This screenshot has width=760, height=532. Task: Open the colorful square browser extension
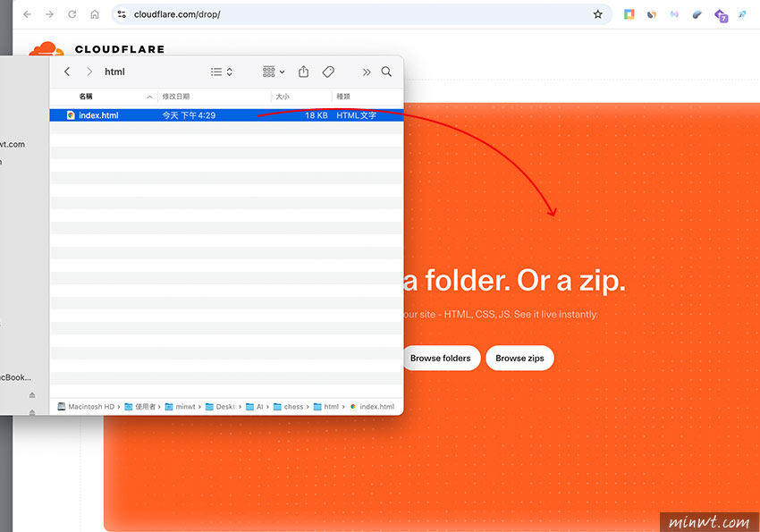(629, 14)
